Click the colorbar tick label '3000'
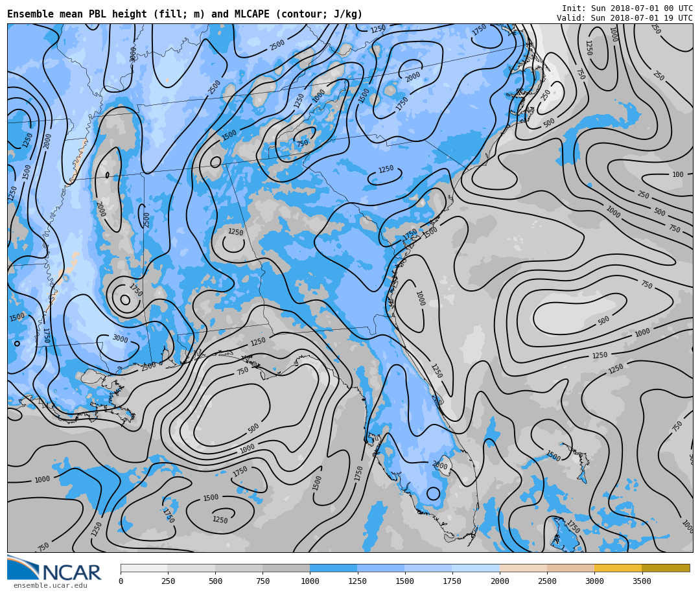Image resolution: width=700 pixels, height=593 pixels. click(594, 581)
